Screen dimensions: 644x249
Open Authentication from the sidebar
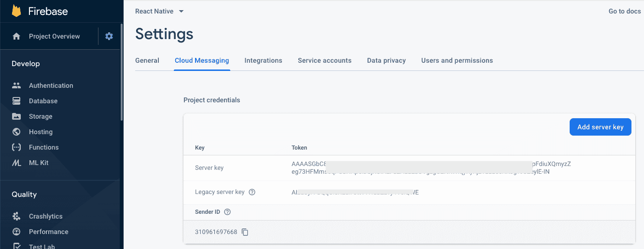point(51,85)
